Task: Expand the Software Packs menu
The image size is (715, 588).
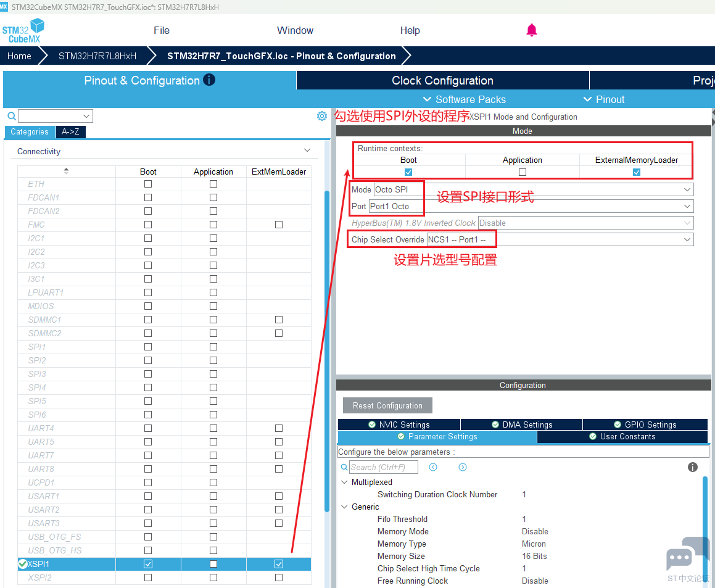Action: pyautogui.click(x=464, y=99)
